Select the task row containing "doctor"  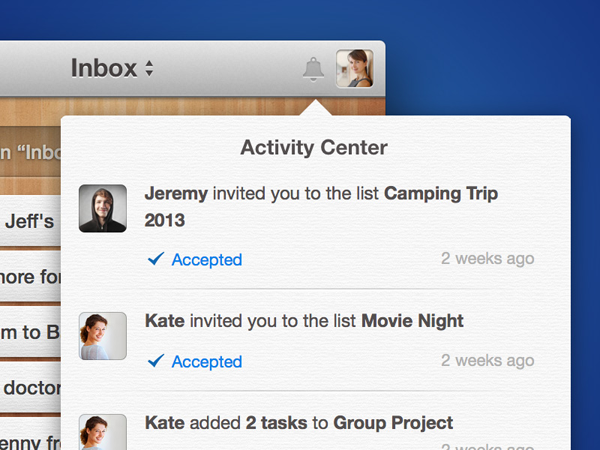click(30, 387)
